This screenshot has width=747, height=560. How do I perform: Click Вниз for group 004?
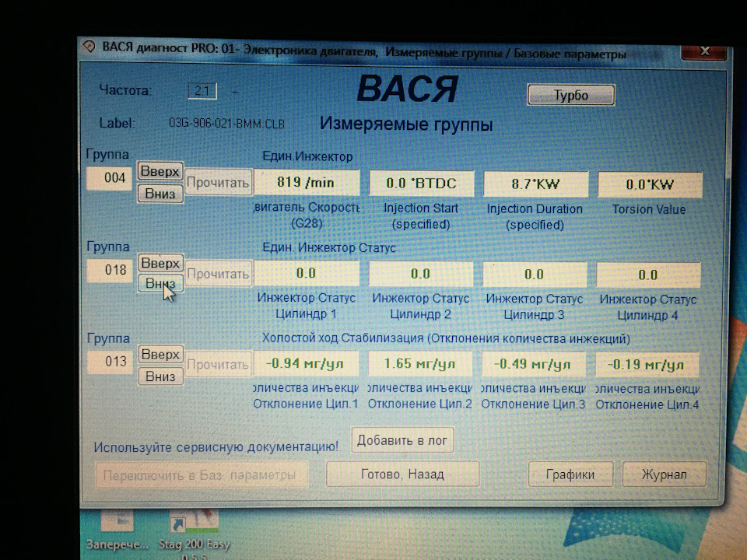[x=160, y=194]
